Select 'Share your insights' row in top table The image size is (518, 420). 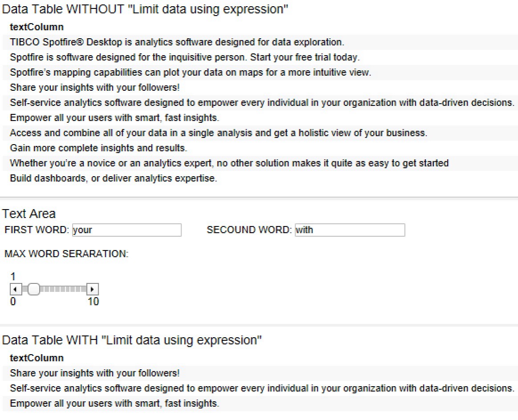coord(260,88)
